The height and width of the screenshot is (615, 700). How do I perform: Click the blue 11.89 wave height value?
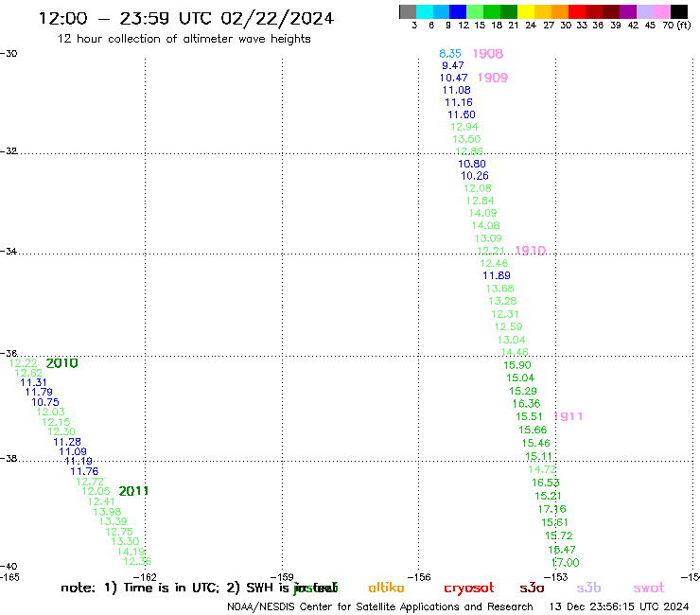497,275
